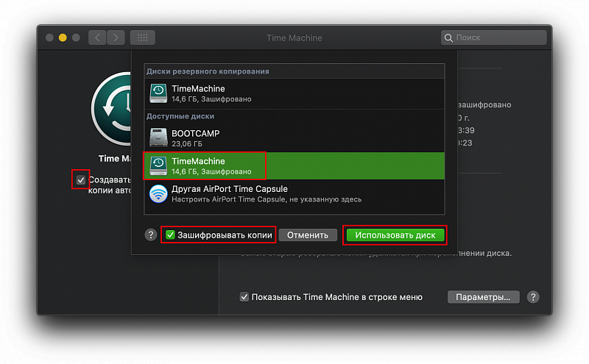Focus the Поиск search field
This screenshot has width=589, height=364.
[x=493, y=38]
